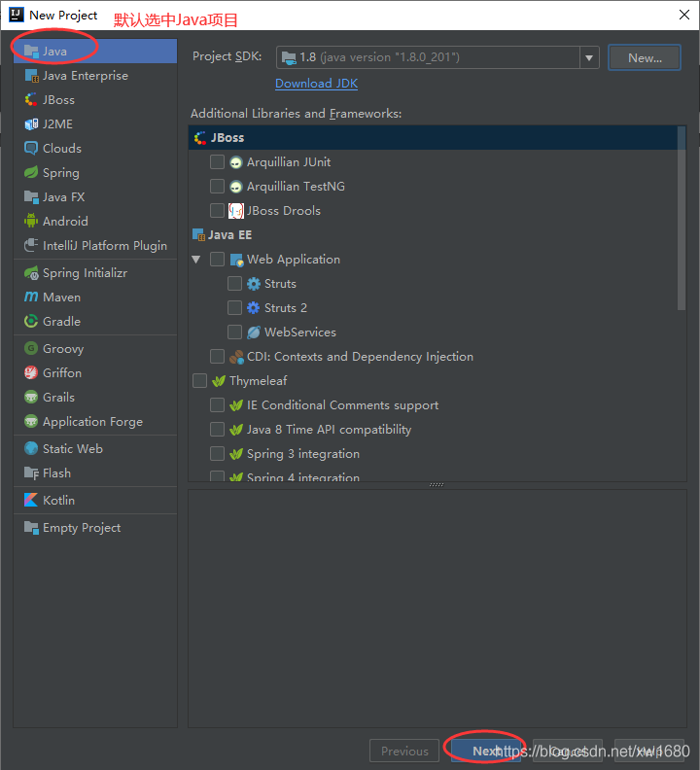700x770 pixels.
Task: Click the WebServices icon
Action: pos(254,332)
